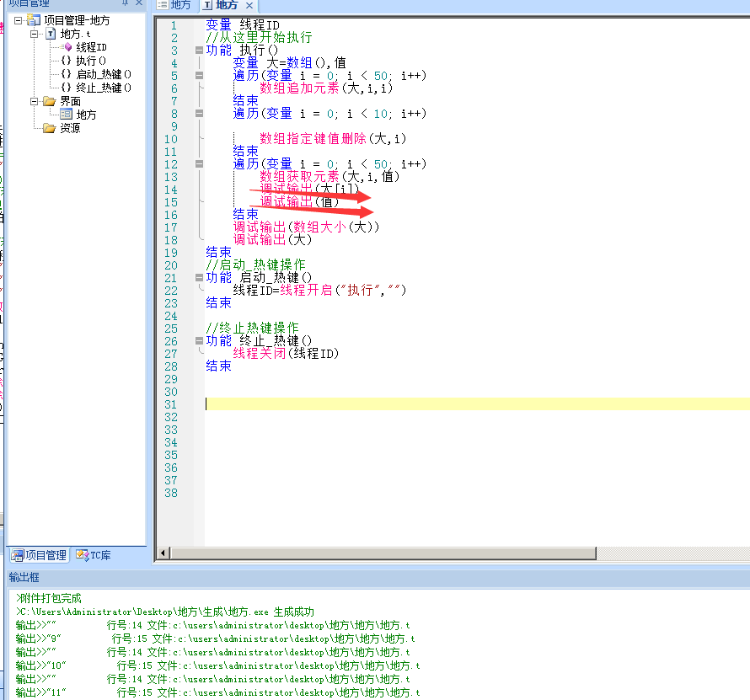Screen dimensions: 750x700
Task: Click the output line showing "11"
Action: coord(217,692)
